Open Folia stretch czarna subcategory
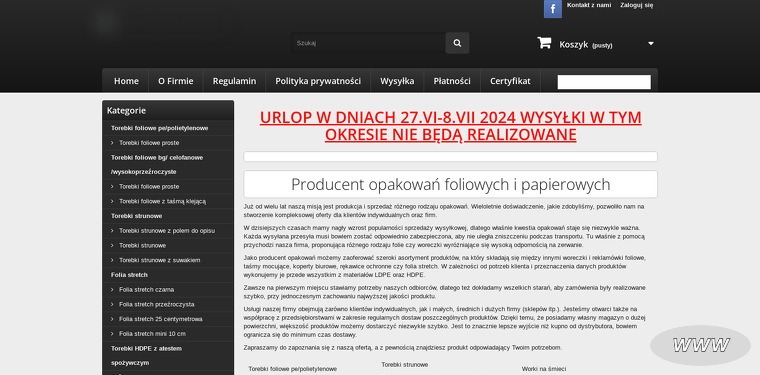 click(146, 290)
